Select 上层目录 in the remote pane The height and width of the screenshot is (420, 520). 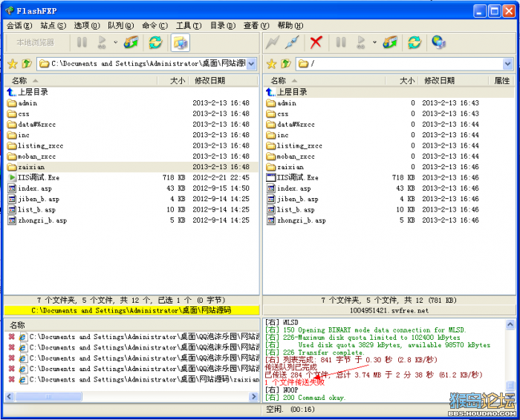click(390, 92)
